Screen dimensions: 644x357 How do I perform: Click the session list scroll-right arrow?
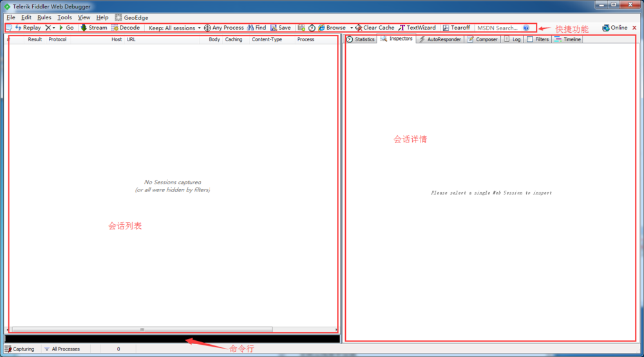point(336,329)
